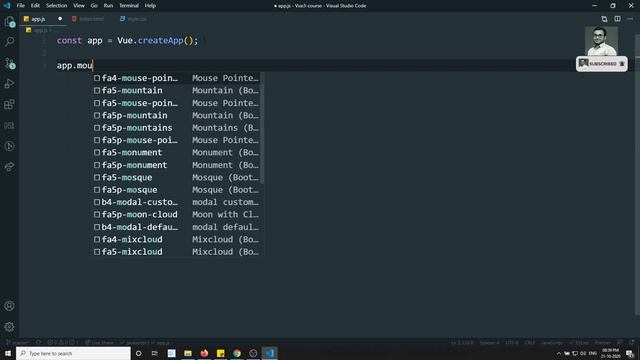Open the Terminal menu
Screen dimensions: 640x360
tap(129, 6)
